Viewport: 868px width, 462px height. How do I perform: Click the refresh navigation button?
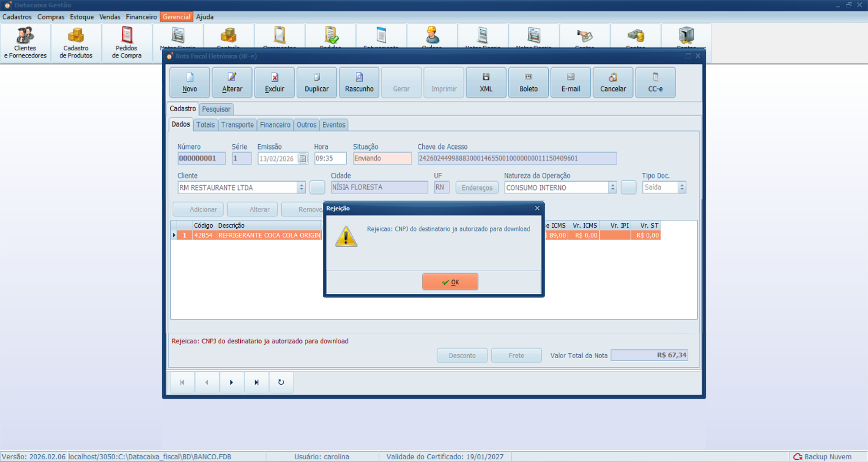(x=281, y=382)
